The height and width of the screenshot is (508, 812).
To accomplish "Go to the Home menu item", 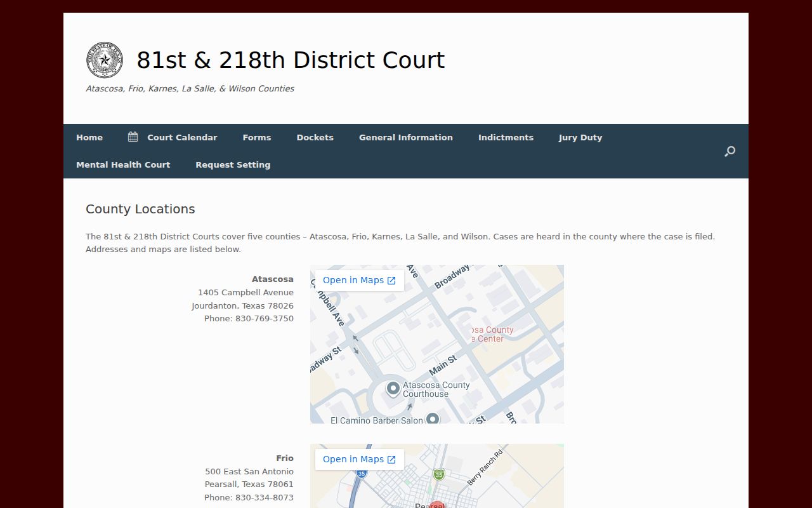I will pyautogui.click(x=89, y=137).
